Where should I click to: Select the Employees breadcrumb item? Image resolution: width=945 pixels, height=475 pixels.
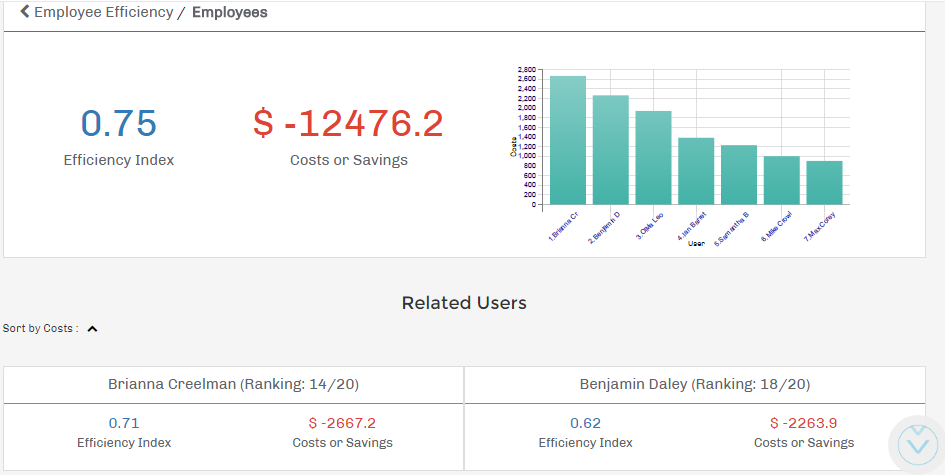pyautogui.click(x=229, y=13)
